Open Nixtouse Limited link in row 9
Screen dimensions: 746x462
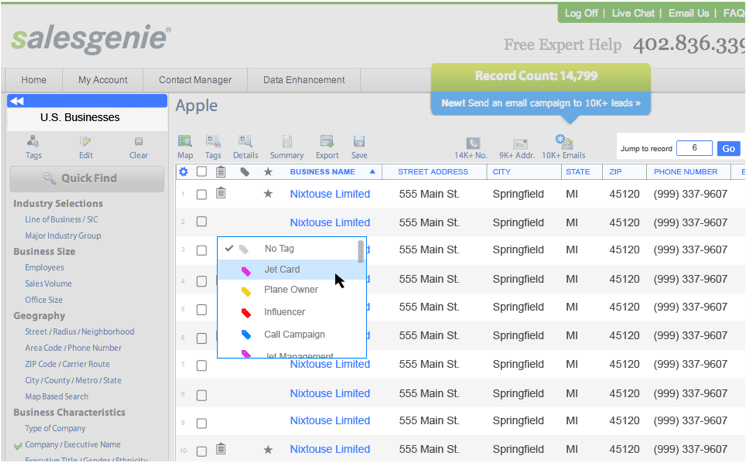330,421
